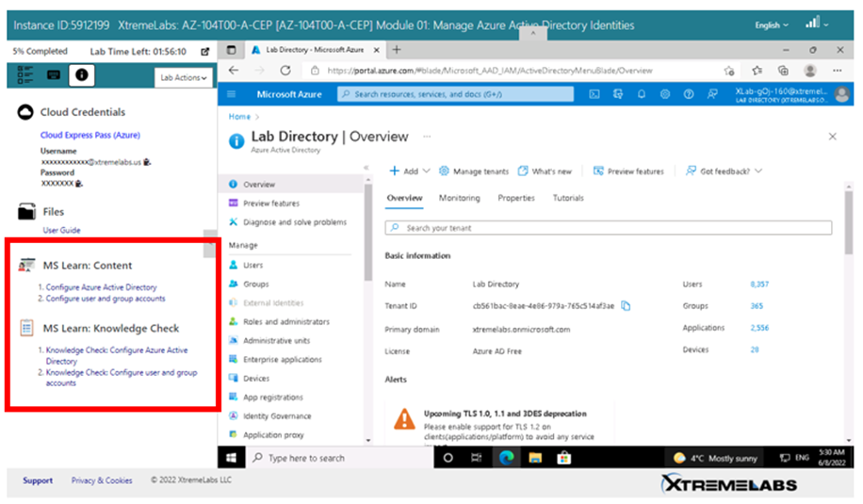This screenshot has width=863, height=504.
Task: Click the Manage tenants button
Action: [474, 171]
